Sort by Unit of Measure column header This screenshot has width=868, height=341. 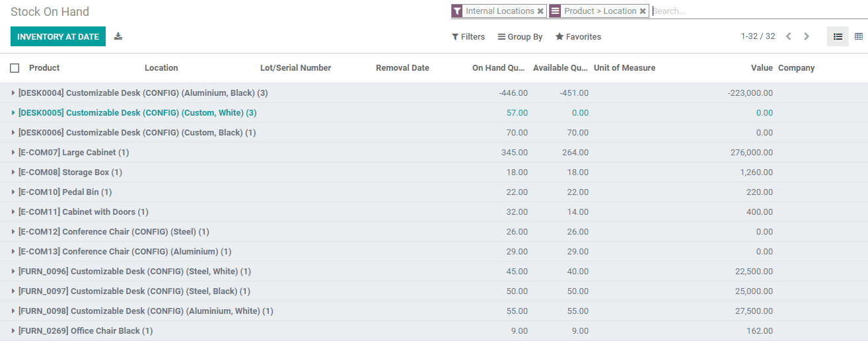[624, 68]
